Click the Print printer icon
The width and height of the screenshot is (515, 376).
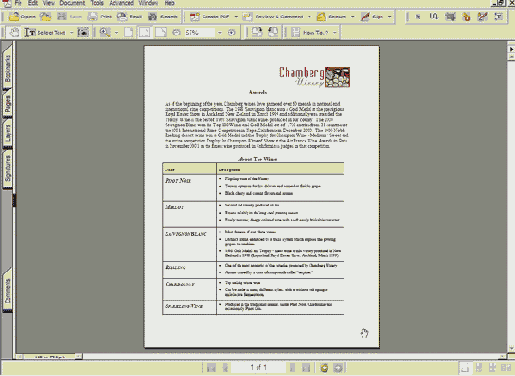pyautogui.click(x=93, y=16)
